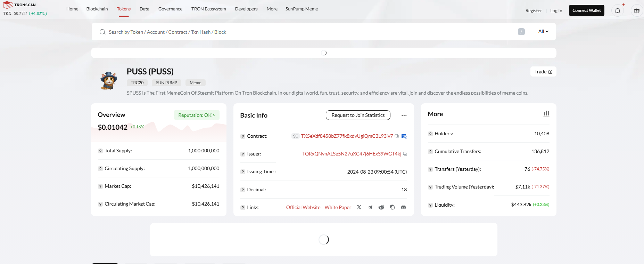
Task: Open the Basic Info three-dot menu
Action: pyautogui.click(x=404, y=115)
